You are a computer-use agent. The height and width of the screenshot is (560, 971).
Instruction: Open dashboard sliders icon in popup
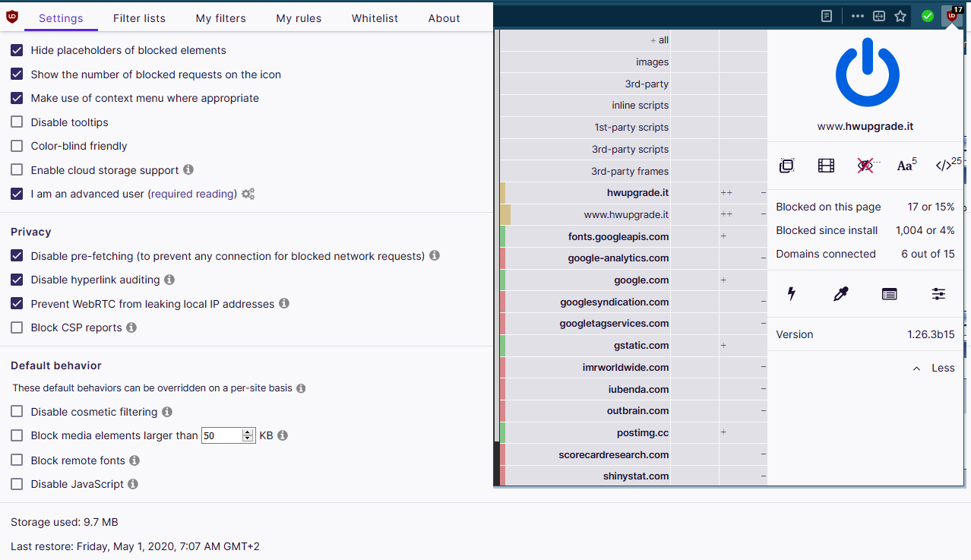tap(938, 294)
